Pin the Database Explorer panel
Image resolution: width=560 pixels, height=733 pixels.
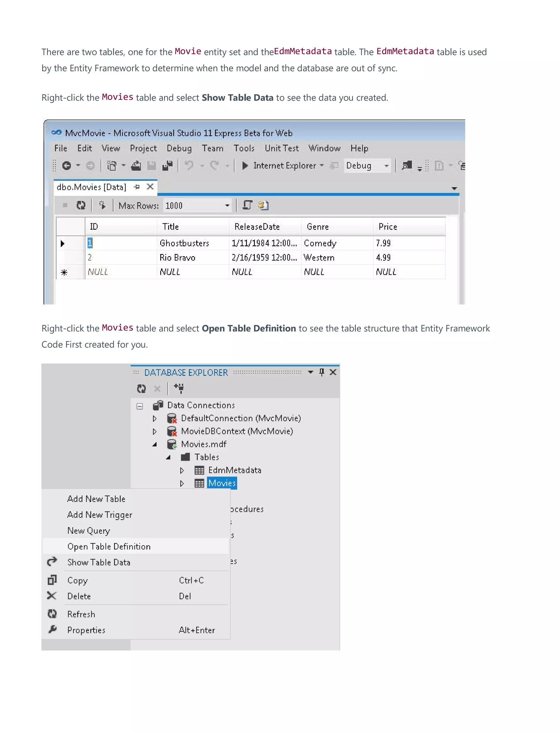322,372
